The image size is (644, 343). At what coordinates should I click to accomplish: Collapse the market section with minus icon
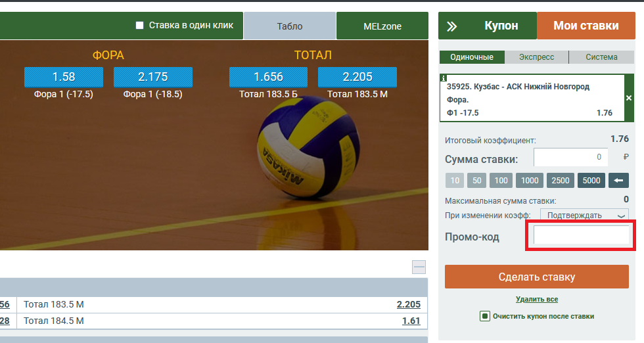tap(419, 267)
